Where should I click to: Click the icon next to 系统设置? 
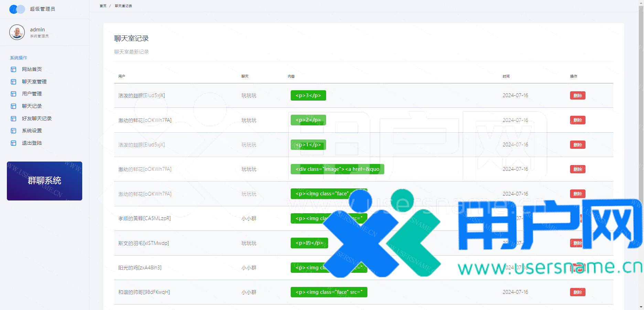(x=13, y=131)
